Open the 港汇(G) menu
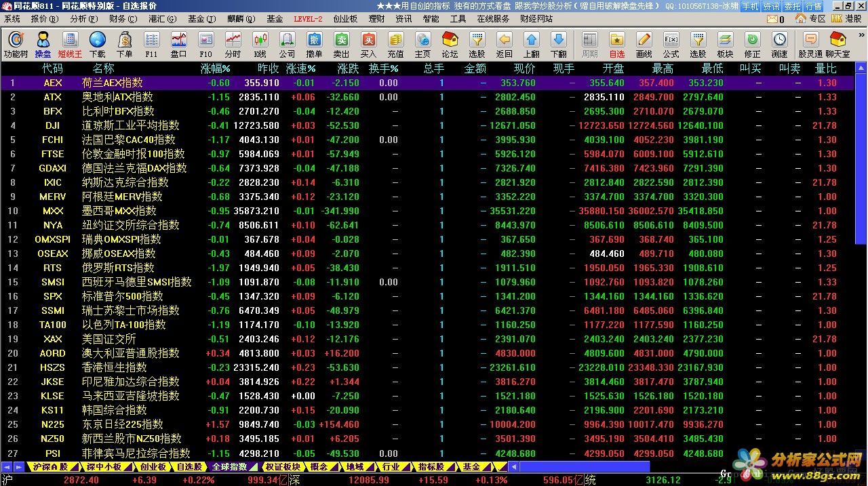This screenshot has height=486, width=868. coord(161,19)
